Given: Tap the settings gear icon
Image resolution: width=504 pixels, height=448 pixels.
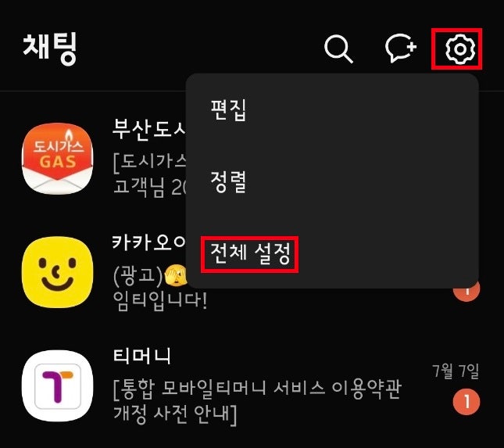Looking at the screenshot, I should coord(460,49).
